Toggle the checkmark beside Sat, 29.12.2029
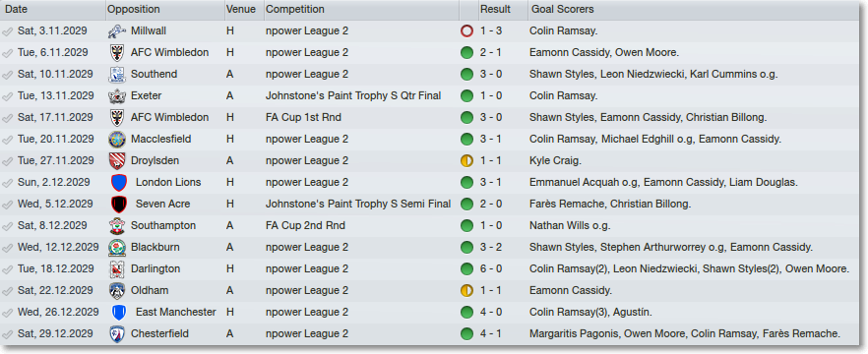 tap(8, 334)
